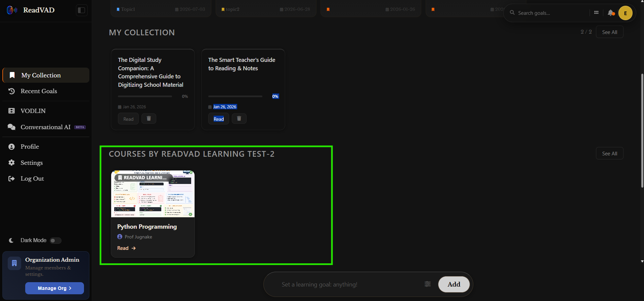The image size is (644, 301).
Task: Toggle the Dark Mode switch
Action: [55, 240]
